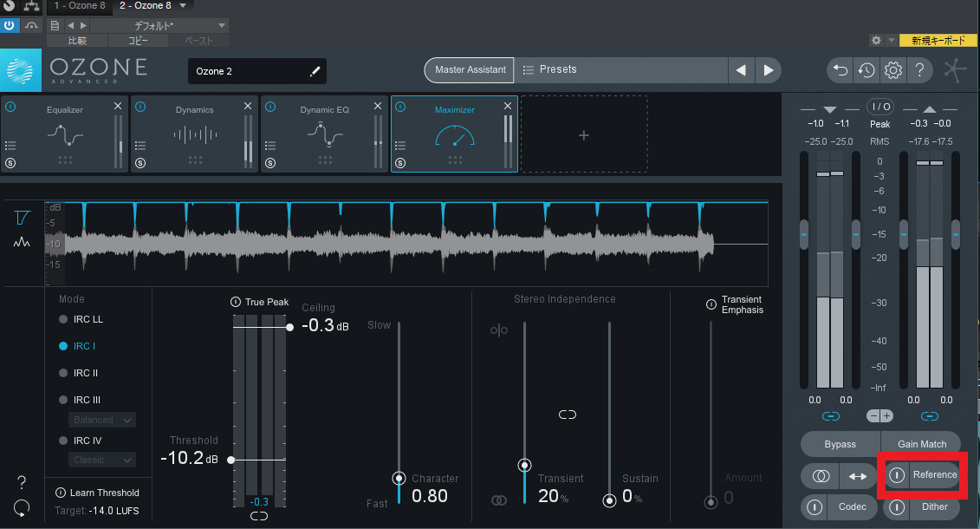The image size is (980, 529).
Task: Enable the True Peak toggle
Action: pos(236,302)
